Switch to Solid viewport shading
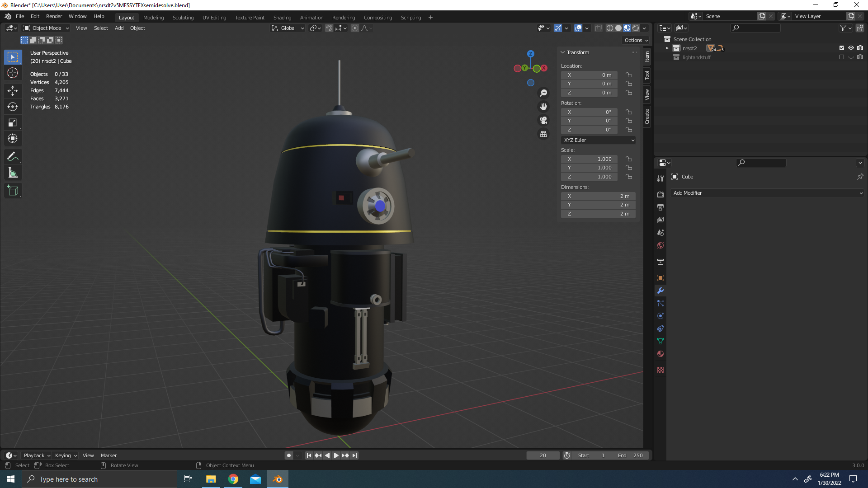Viewport: 868px width, 488px height. click(618, 28)
